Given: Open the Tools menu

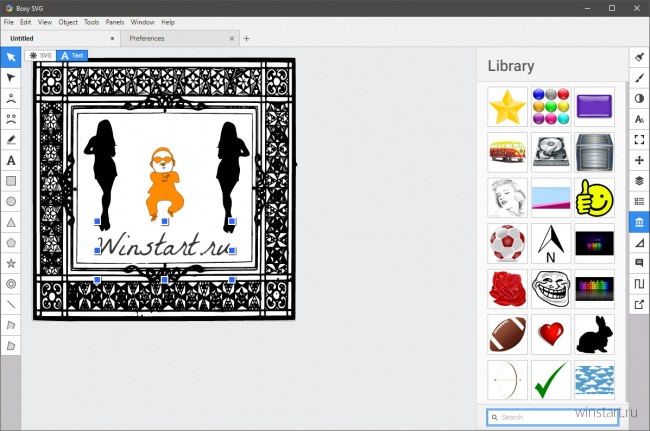Looking at the screenshot, I should tap(91, 22).
